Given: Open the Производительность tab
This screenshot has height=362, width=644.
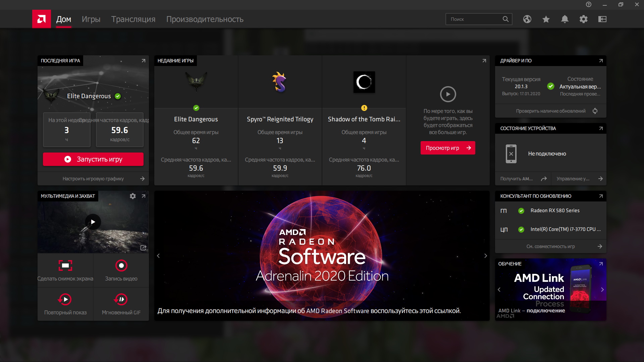Looking at the screenshot, I should (x=205, y=19).
